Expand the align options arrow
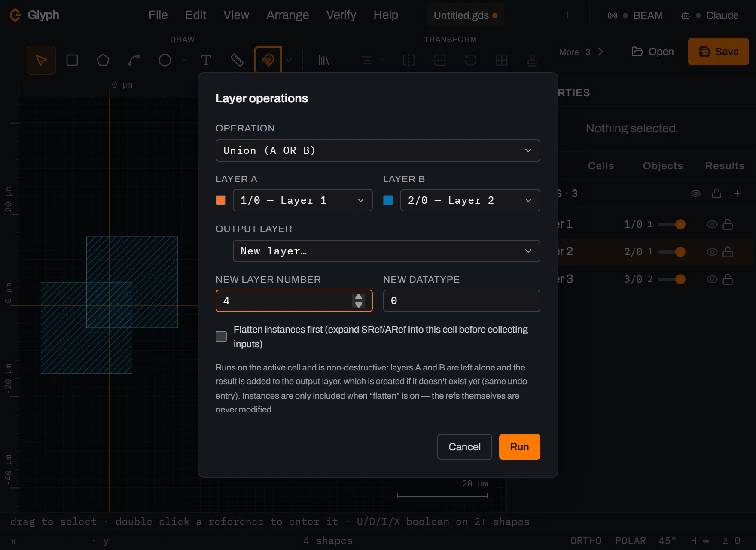Image resolution: width=756 pixels, height=550 pixels. tap(382, 60)
